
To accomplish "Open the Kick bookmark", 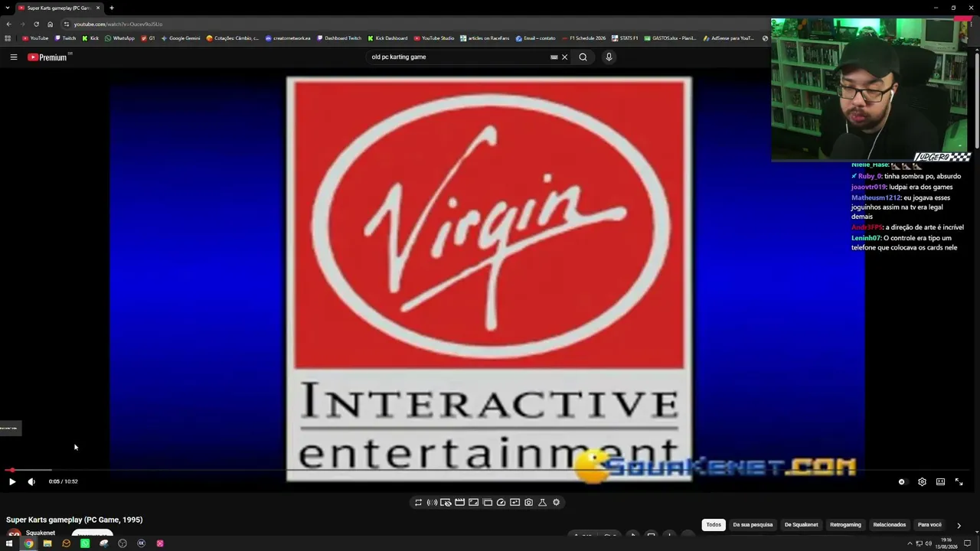I will pos(90,38).
